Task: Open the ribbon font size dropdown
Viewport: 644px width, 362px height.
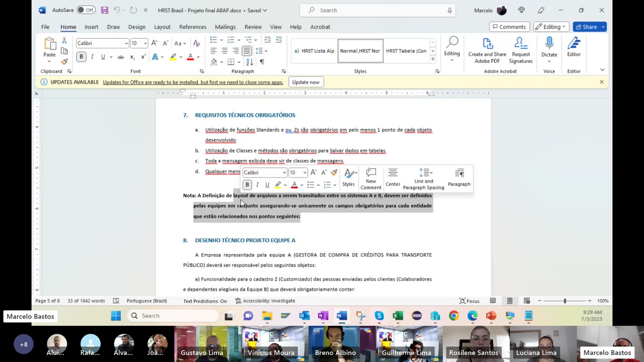Action: click(x=145, y=43)
